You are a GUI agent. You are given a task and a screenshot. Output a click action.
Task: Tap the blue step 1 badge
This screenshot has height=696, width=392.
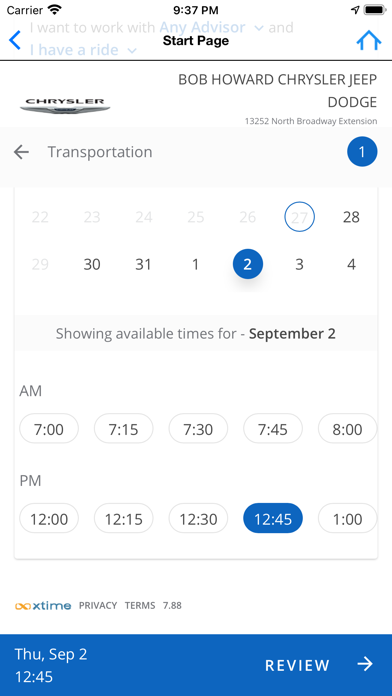[362, 152]
